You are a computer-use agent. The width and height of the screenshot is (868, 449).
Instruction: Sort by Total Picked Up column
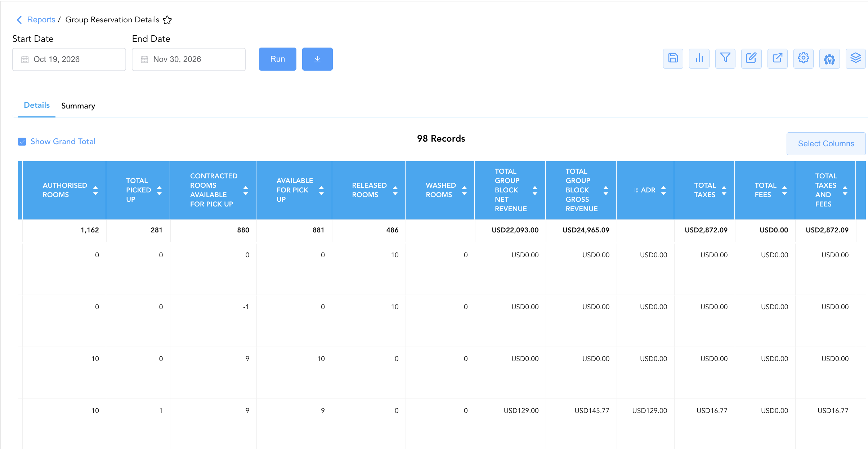[x=159, y=190]
